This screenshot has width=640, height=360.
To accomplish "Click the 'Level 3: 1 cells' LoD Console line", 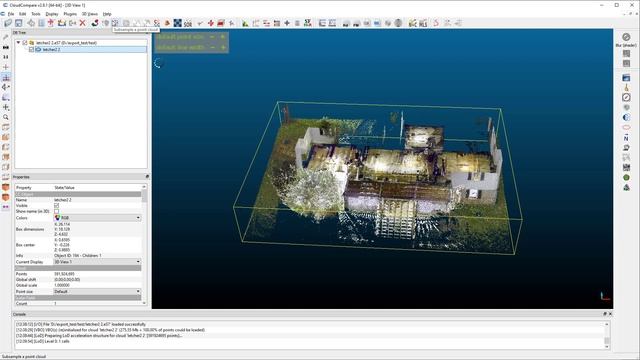I will pyautogui.click(x=42, y=341).
